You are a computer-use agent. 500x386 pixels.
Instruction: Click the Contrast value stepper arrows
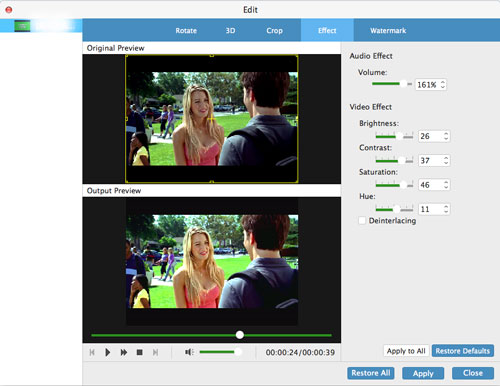pyautogui.click(x=446, y=160)
